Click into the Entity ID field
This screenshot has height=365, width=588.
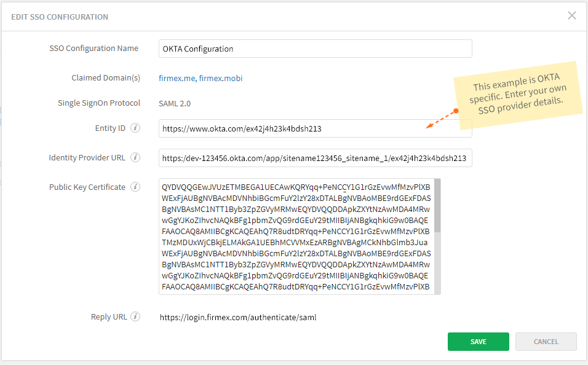point(316,128)
